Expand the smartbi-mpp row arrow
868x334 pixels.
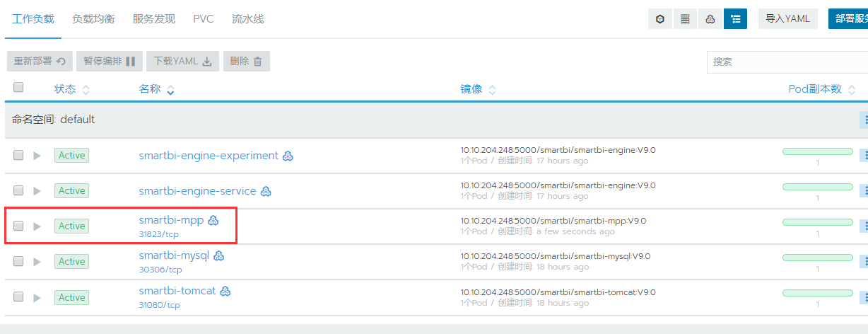(x=37, y=226)
